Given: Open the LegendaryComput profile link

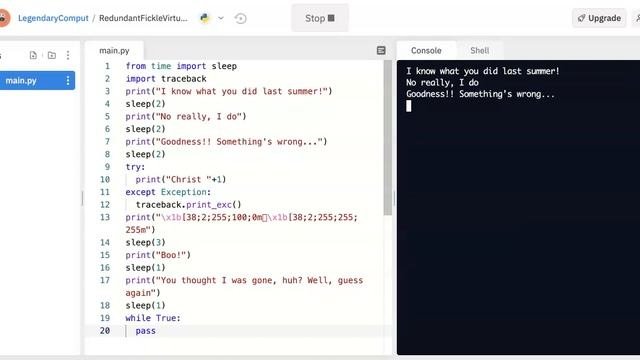Looking at the screenshot, I should point(53,18).
